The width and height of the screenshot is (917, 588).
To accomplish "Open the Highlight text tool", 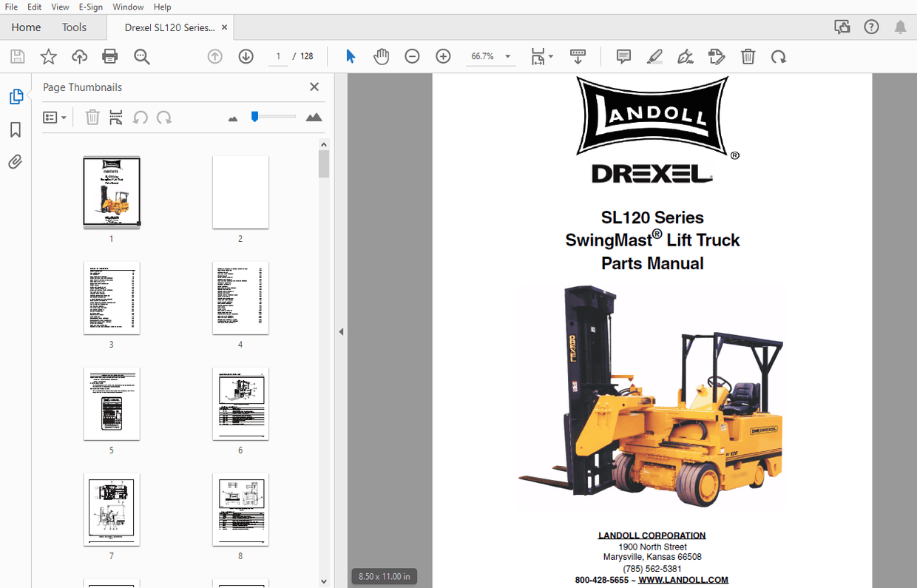I will click(x=654, y=56).
